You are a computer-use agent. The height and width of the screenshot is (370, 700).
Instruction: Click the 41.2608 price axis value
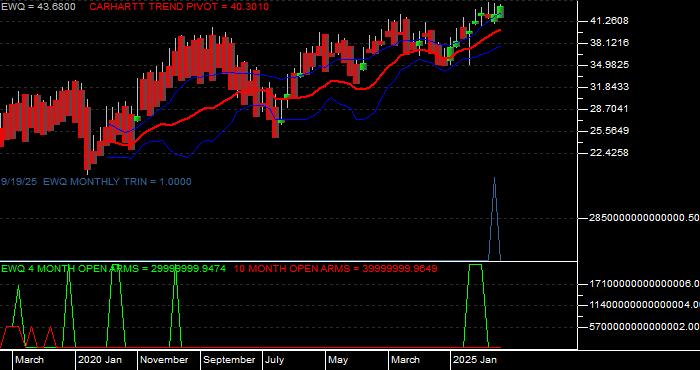[x=609, y=21]
